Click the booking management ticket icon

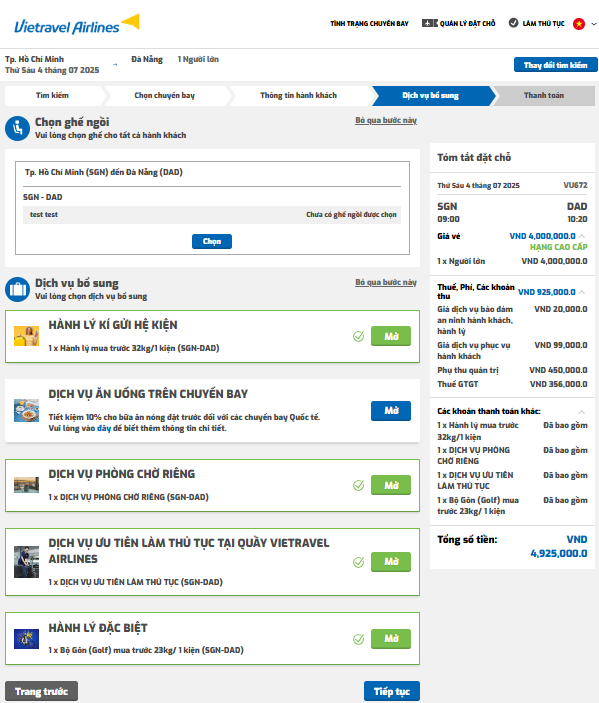point(430,23)
